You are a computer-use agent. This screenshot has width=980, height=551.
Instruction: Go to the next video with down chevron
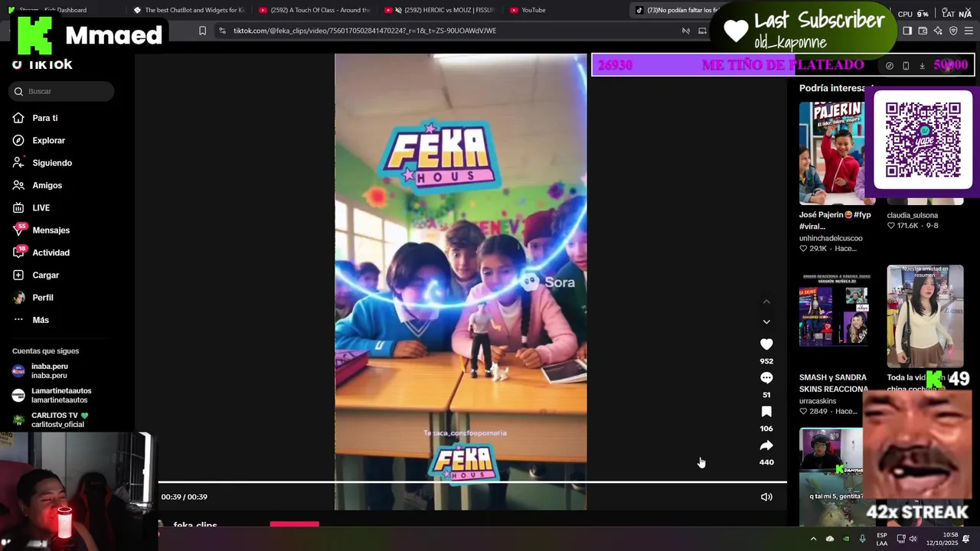[x=766, y=322]
